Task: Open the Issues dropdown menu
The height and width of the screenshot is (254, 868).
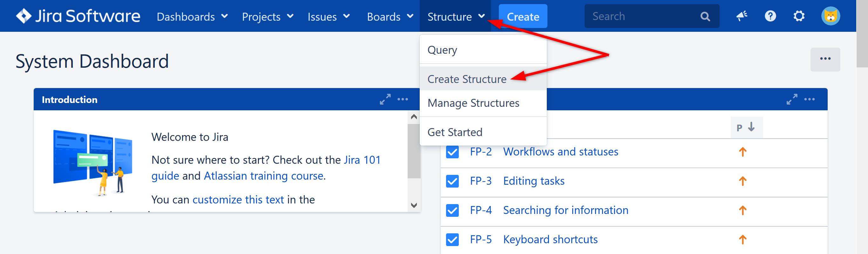Action: tap(329, 17)
